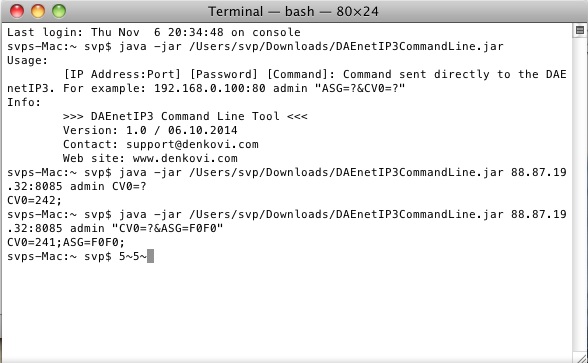Click the www.denkovi.com web site text
588x363 pixels.
point(185,158)
